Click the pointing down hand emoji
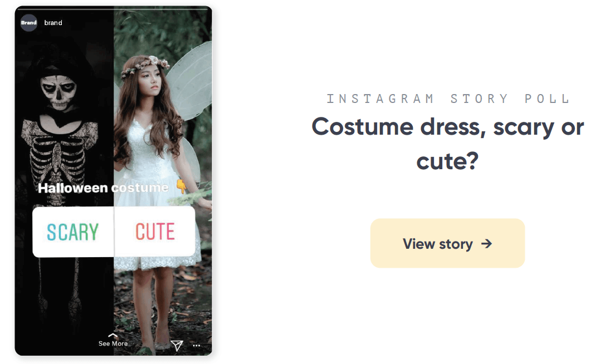Screen dimensions: 615x364 [x=181, y=186]
